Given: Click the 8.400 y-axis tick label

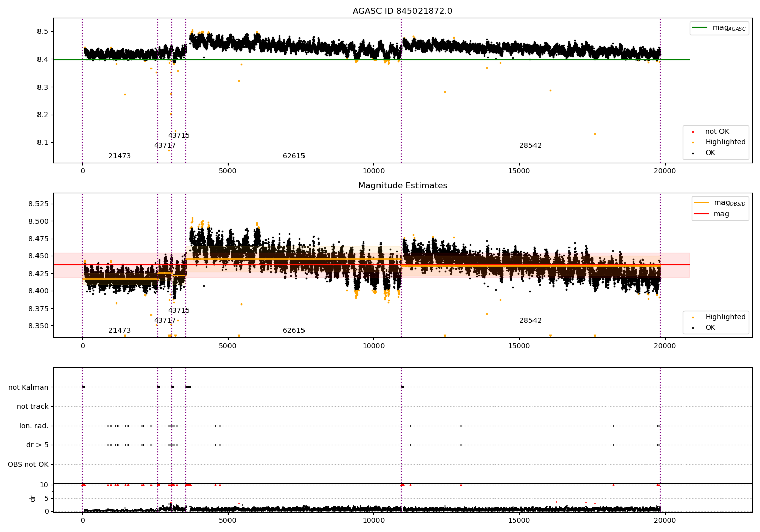Looking at the screenshot, I should [39, 291].
